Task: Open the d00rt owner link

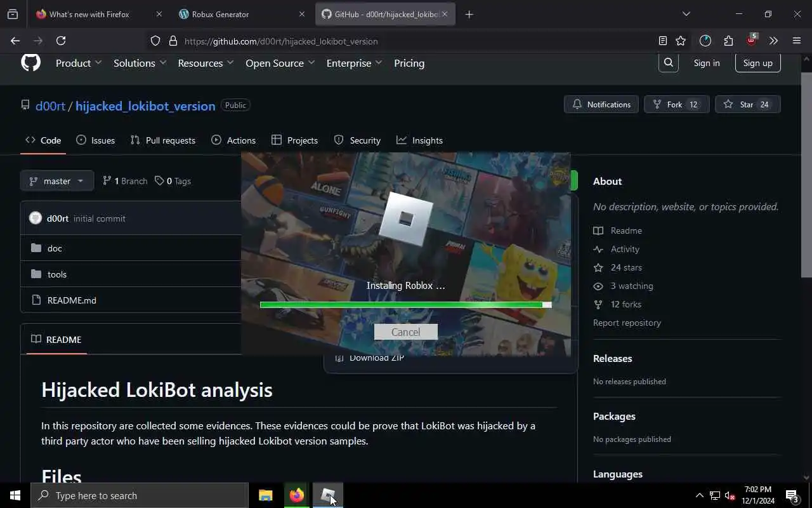Action: [50, 106]
